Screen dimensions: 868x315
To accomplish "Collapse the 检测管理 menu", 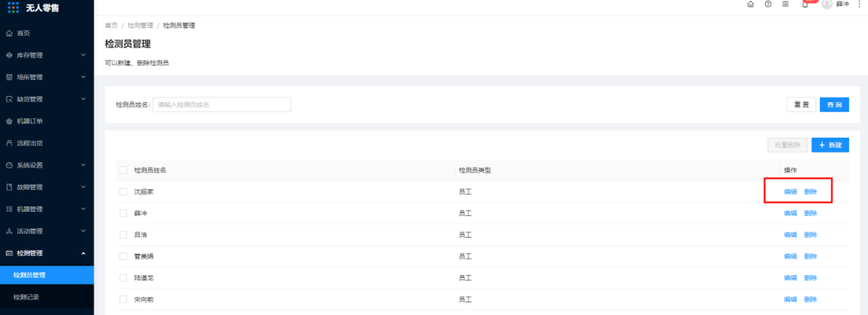I will tap(47, 253).
